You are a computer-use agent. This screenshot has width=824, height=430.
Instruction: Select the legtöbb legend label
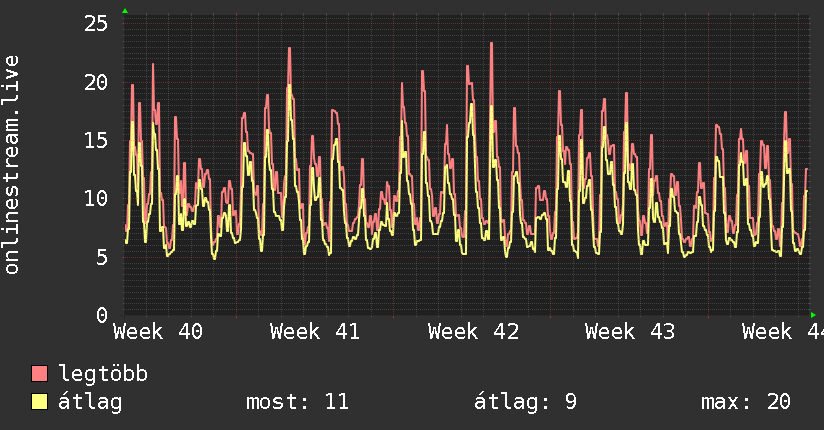point(103,374)
